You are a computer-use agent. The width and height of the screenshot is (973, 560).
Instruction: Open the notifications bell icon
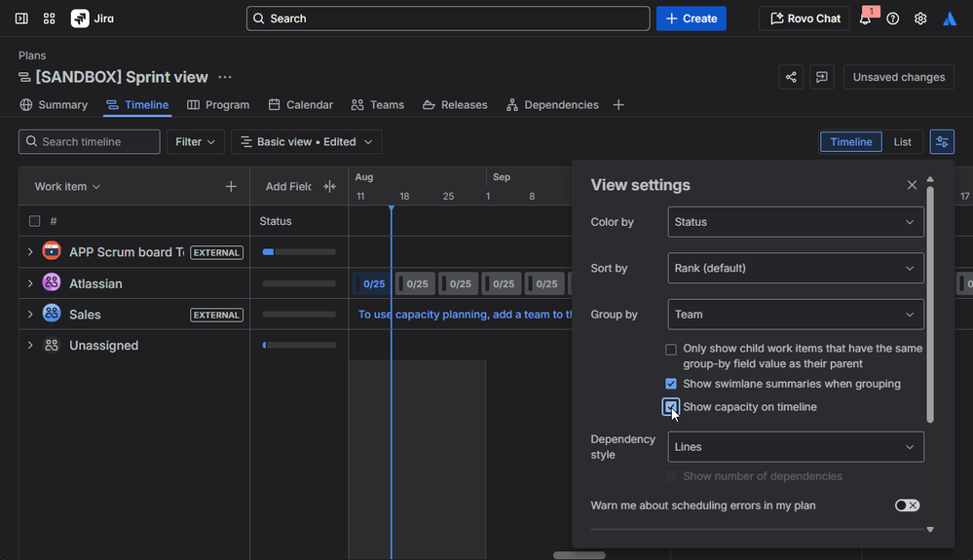(x=865, y=19)
